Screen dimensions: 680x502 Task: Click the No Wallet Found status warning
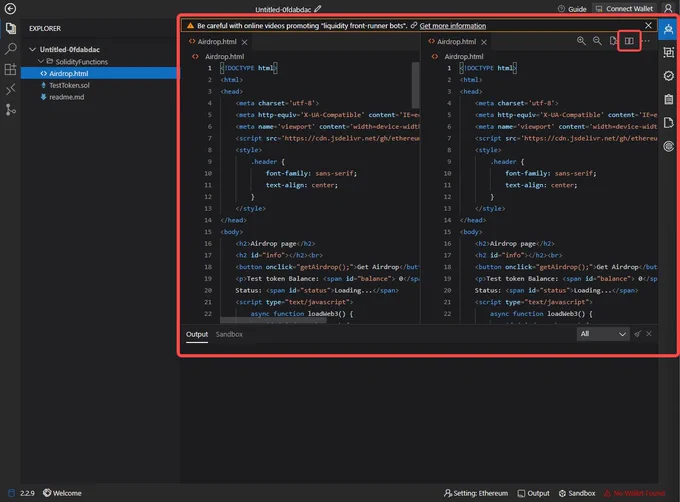coord(634,493)
